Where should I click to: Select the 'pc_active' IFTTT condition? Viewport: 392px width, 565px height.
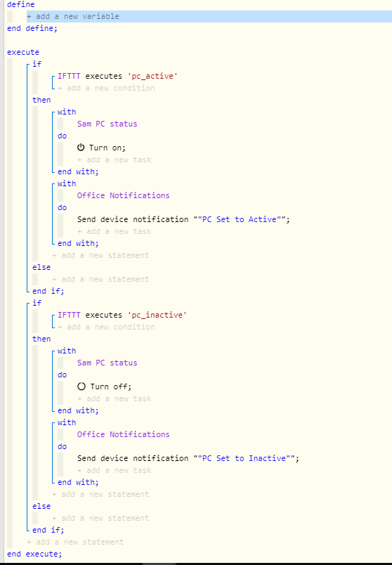coord(117,76)
